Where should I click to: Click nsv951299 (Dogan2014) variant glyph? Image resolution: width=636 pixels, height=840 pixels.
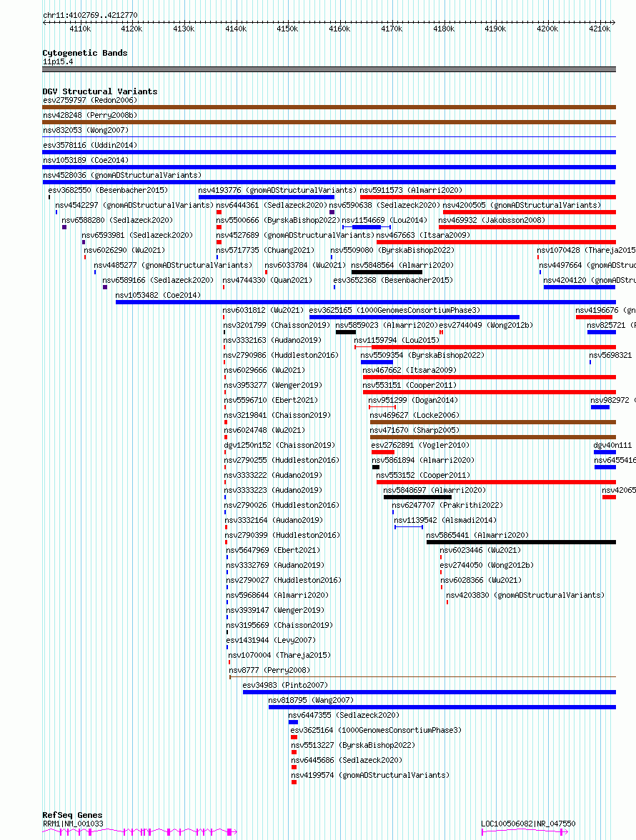[x=382, y=407]
